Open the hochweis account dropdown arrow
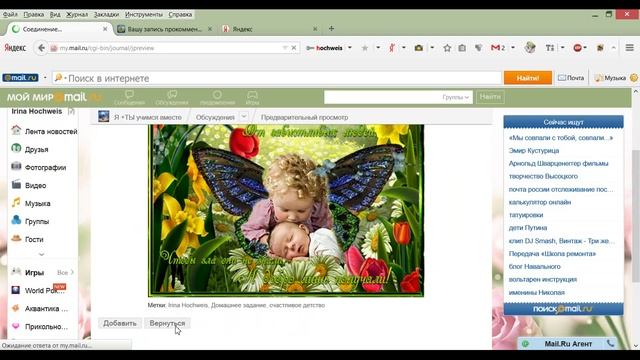The width and height of the screenshot is (640, 360). click(350, 48)
